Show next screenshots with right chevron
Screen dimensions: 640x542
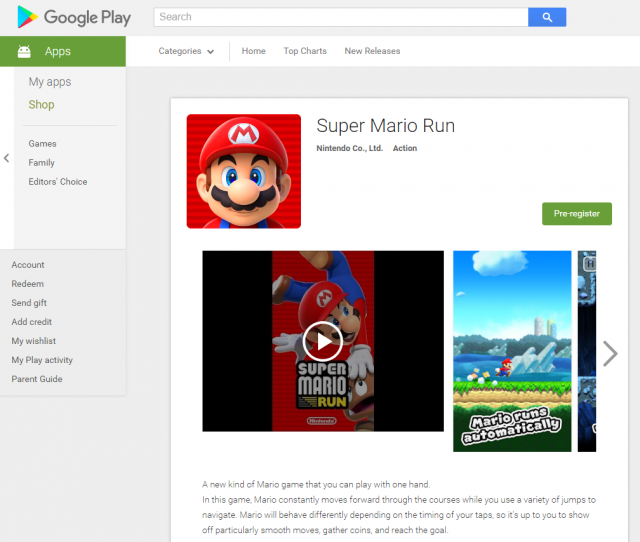coord(610,353)
